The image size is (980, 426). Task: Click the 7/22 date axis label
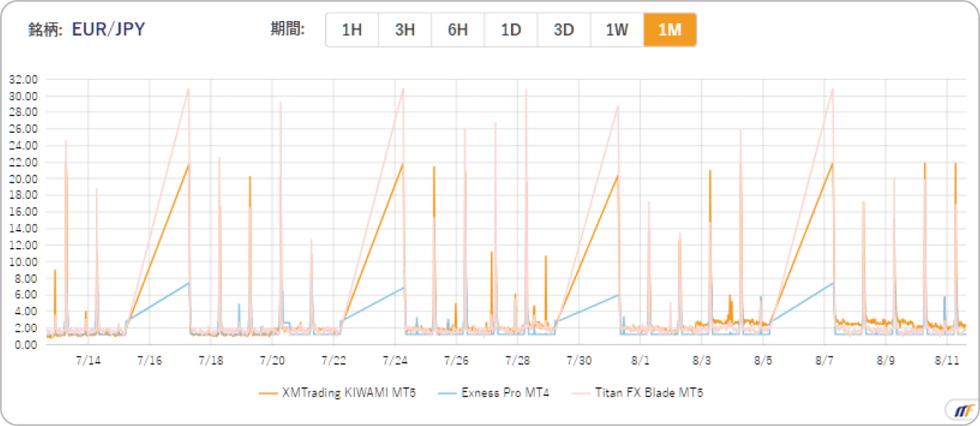[333, 360]
